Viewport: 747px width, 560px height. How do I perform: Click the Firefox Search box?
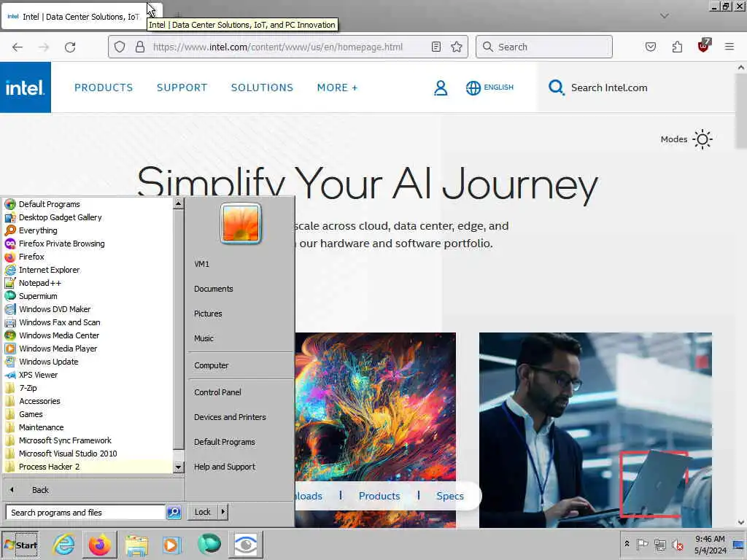click(544, 47)
